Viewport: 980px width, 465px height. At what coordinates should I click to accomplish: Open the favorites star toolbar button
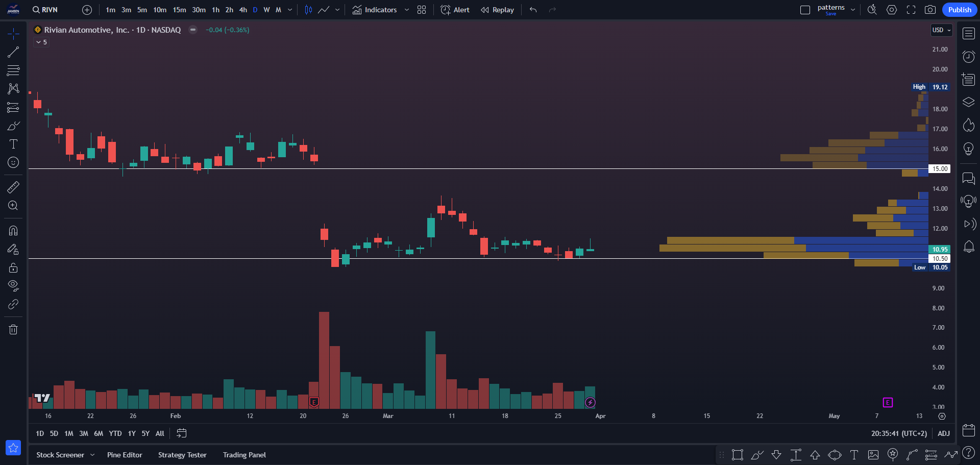13,448
